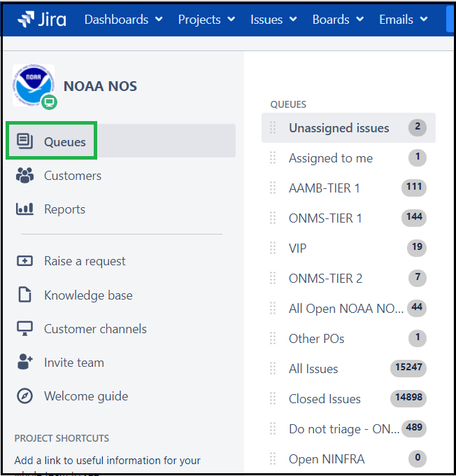Open the All Issues queue
The height and width of the screenshot is (476, 456).
click(x=348, y=368)
